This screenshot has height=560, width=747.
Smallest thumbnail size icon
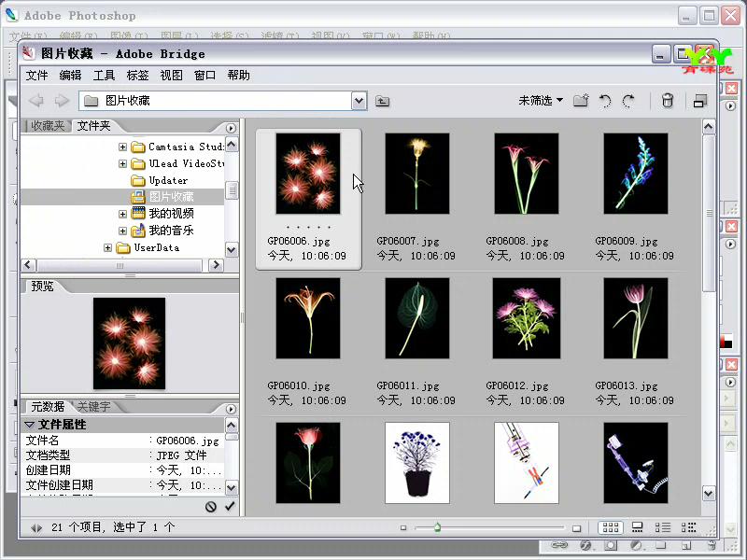coord(403,527)
